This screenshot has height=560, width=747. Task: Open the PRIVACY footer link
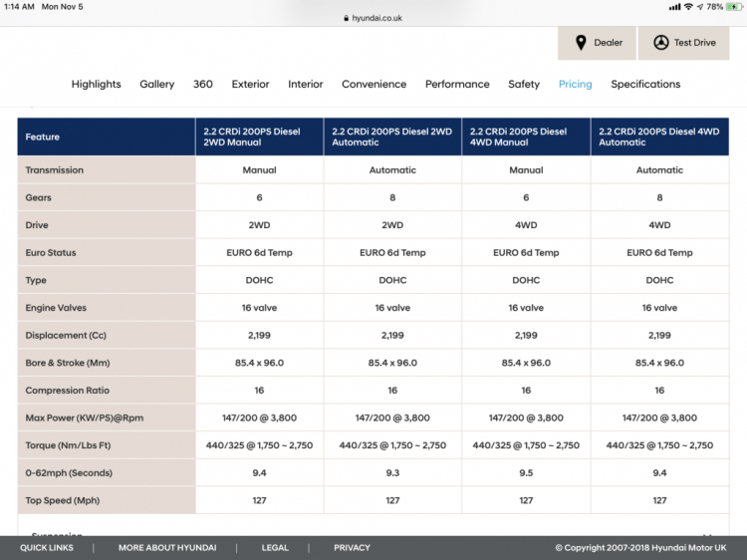click(352, 548)
